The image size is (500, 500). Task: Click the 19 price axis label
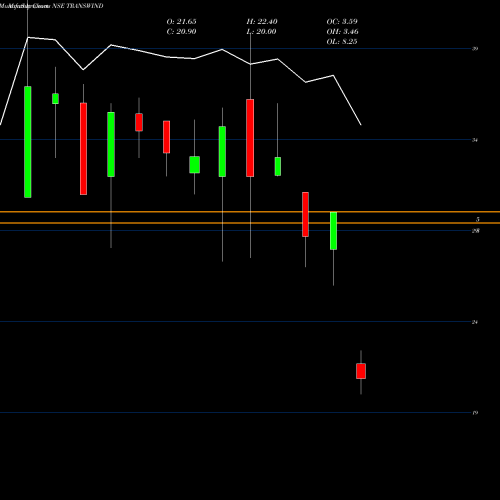(475, 413)
